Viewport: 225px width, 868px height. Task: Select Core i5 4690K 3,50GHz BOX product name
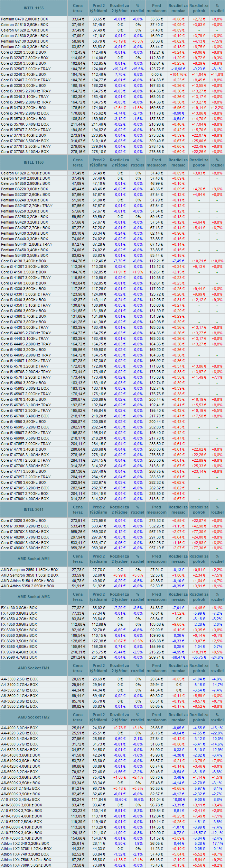point(25,438)
